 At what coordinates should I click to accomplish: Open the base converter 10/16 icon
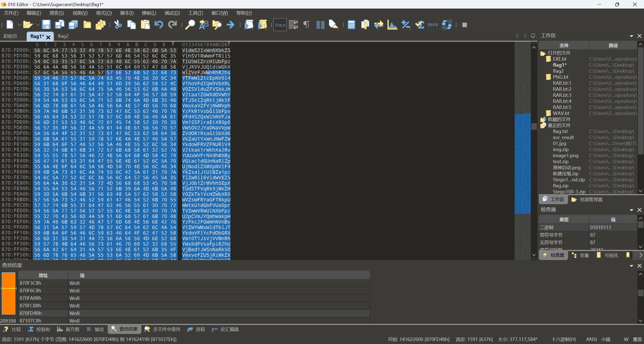pos(447,25)
